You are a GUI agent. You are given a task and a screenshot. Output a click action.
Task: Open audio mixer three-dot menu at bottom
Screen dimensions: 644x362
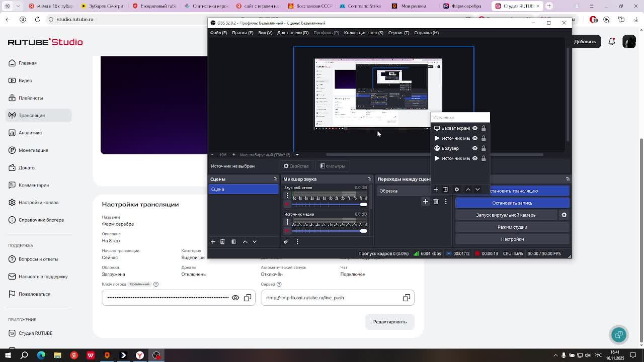297,242
